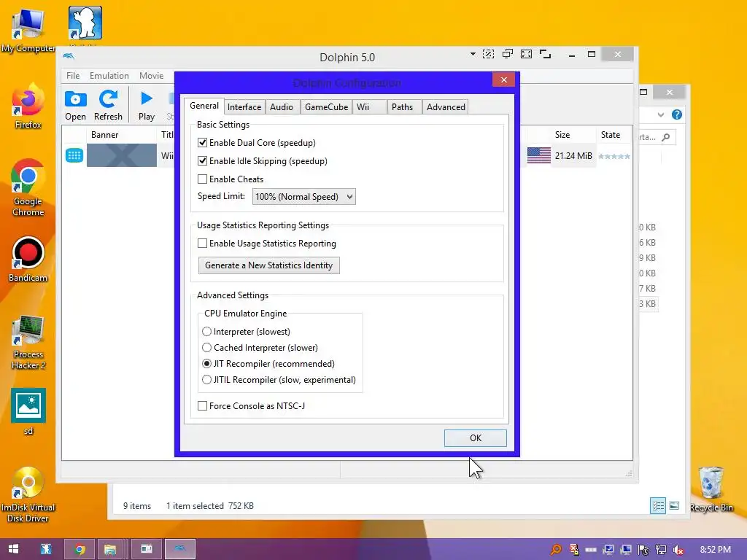
Task: Open the Emulation menu in Dolphin
Action: (109, 76)
